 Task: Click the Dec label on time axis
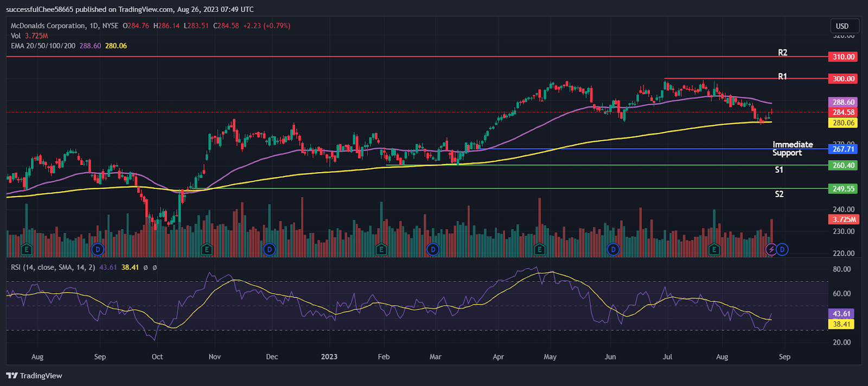[272, 357]
